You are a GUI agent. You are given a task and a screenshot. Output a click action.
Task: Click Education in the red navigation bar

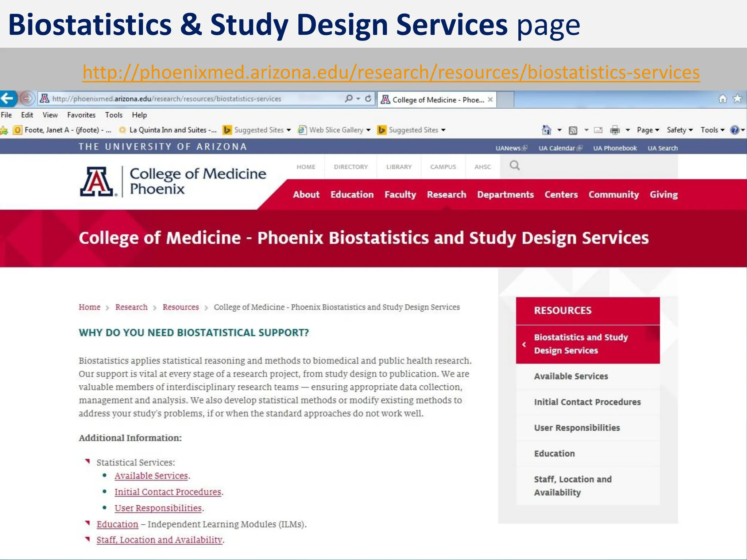352,195
